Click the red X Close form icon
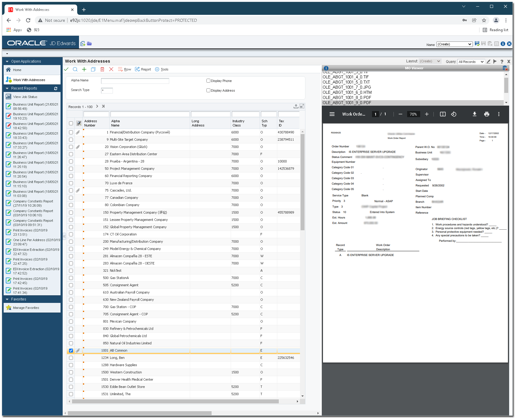This screenshot has width=517, height=420. [x=111, y=69]
